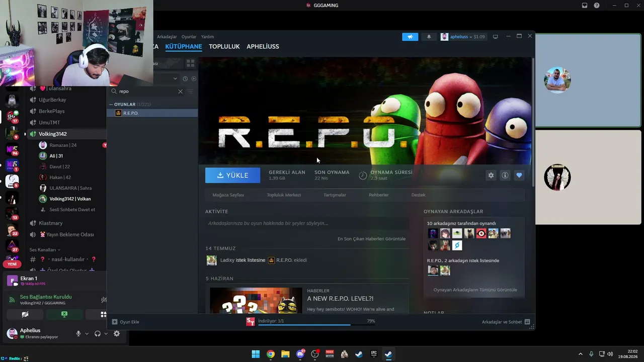This screenshot has height=362, width=644.
Task: Mute the Discord microphone
Action: [x=78, y=334]
